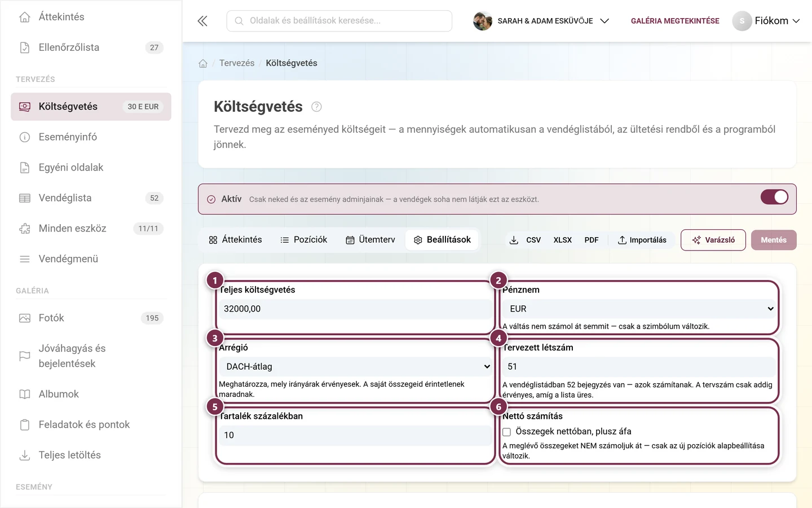Click the Vendéglista table icon

click(25, 198)
